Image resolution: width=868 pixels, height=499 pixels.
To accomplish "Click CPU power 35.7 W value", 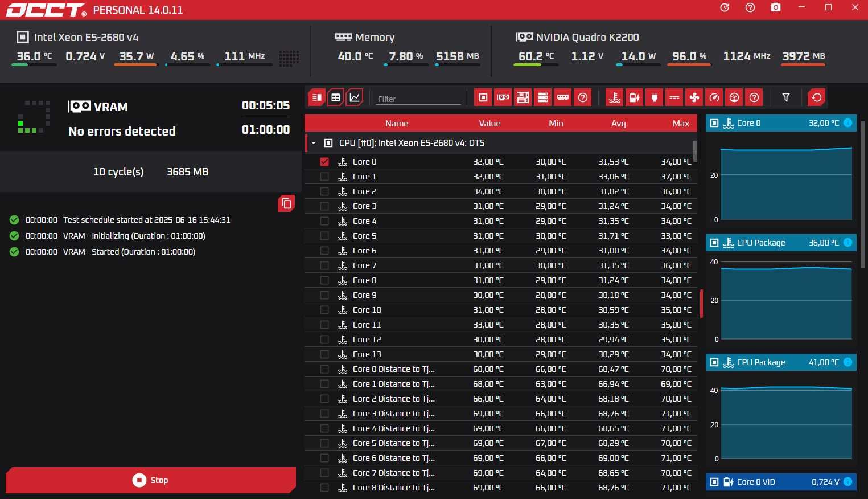I will pos(137,56).
